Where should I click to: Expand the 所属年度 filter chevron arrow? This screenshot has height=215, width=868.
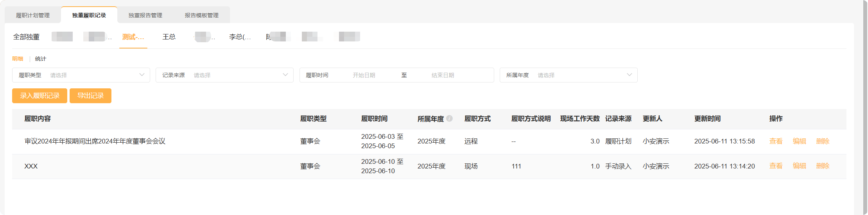coord(629,75)
